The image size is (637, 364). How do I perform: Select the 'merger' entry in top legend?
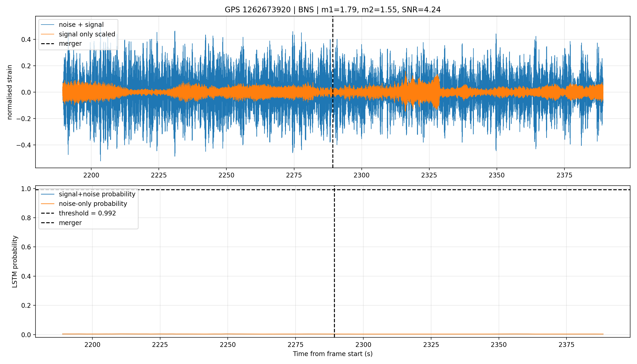[61, 43]
